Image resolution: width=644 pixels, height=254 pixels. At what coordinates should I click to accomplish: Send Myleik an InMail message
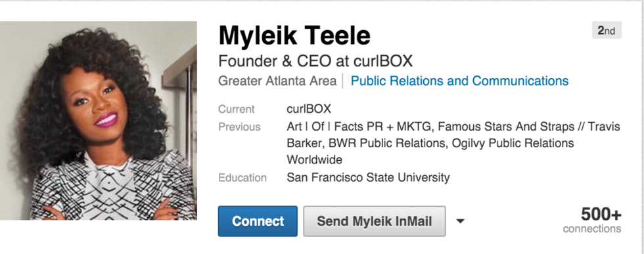(x=374, y=221)
